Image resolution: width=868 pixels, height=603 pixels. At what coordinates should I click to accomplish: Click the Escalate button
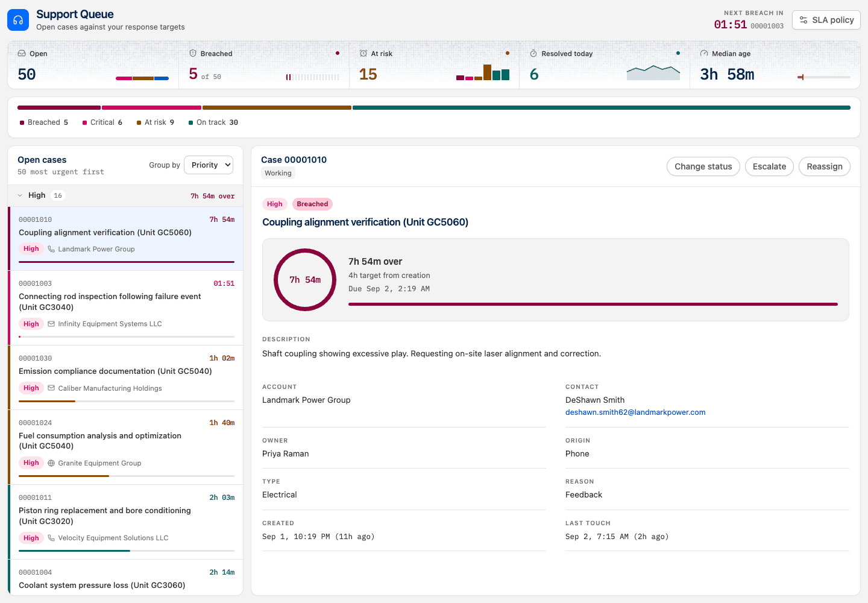pyautogui.click(x=769, y=166)
